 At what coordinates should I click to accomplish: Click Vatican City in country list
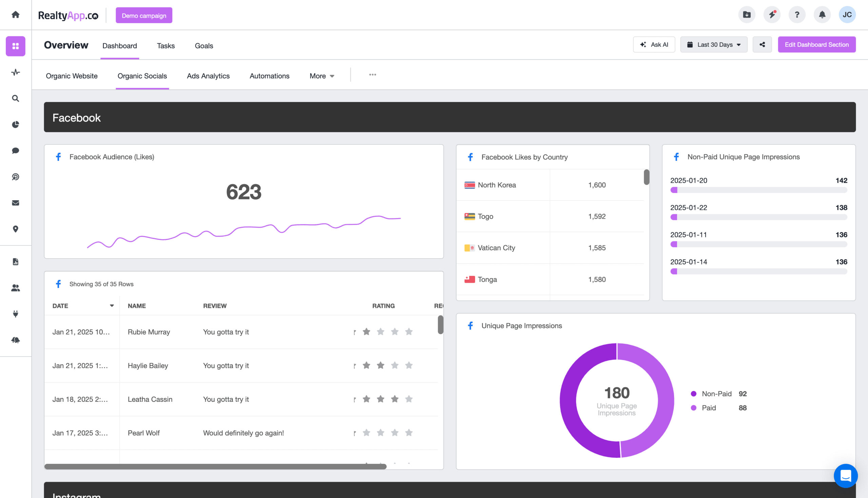[x=496, y=248]
